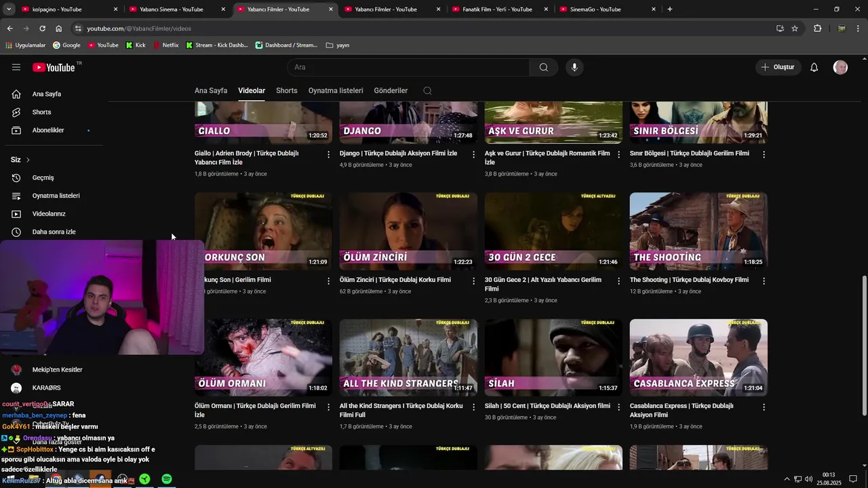Open options menu for Aşk ve Gurur video
The image size is (868, 488).
click(619, 155)
